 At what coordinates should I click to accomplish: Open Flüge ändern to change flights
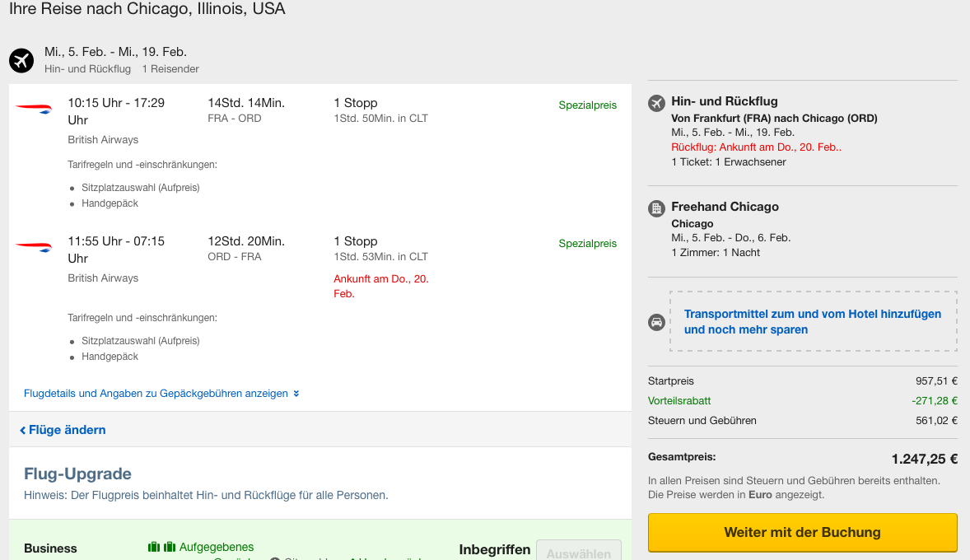(x=67, y=430)
